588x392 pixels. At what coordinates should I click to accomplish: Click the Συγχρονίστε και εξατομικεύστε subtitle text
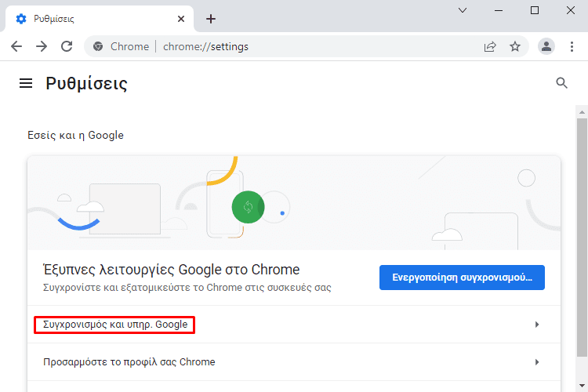click(x=187, y=288)
